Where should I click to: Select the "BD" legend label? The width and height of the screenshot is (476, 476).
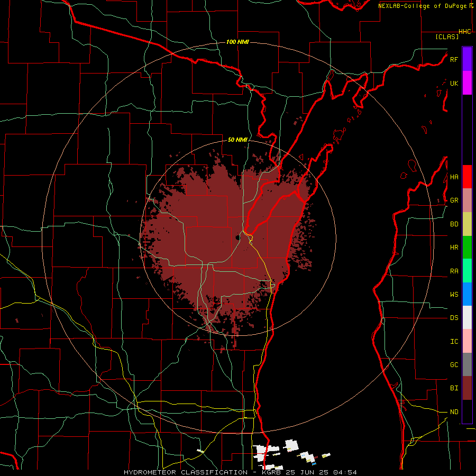pyautogui.click(x=454, y=224)
